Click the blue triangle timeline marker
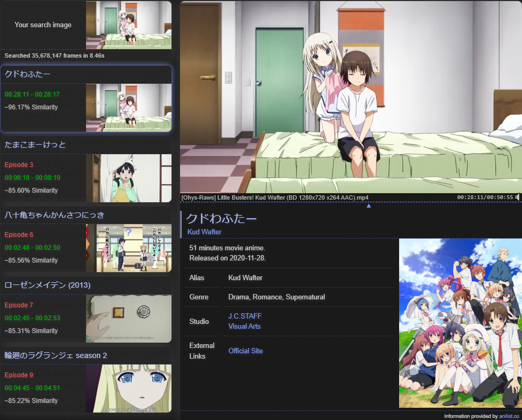This screenshot has height=420, width=522. 369,206
